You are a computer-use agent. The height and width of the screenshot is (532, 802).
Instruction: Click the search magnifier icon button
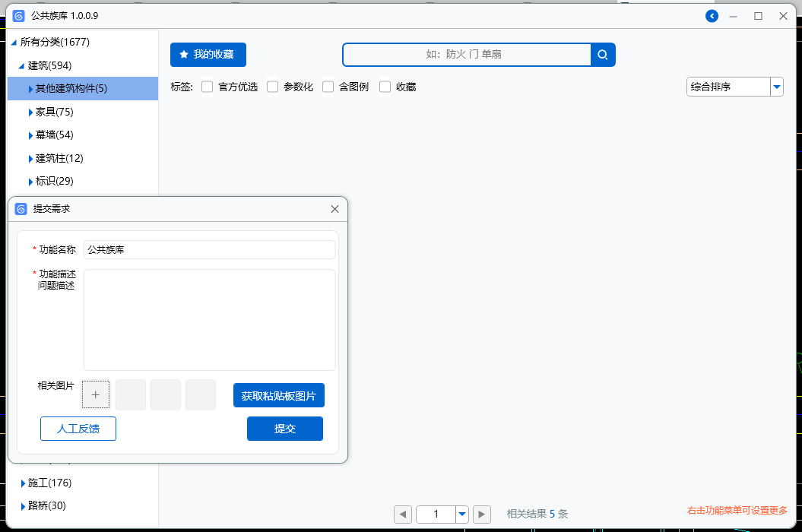point(603,55)
